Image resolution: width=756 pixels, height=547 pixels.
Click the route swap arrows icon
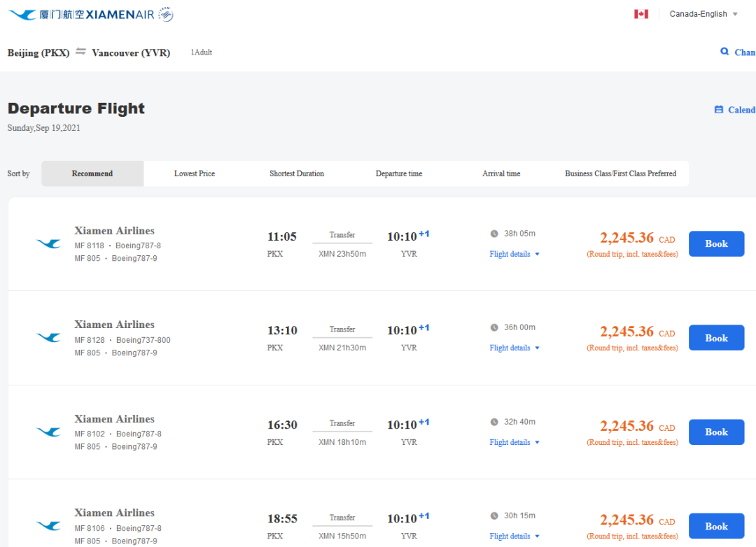click(81, 52)
